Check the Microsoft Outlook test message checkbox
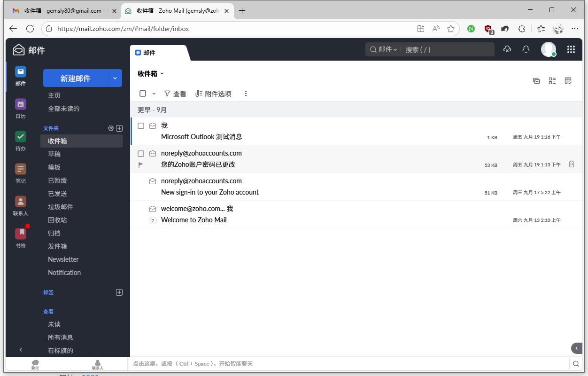 click(x=141, y=126)
